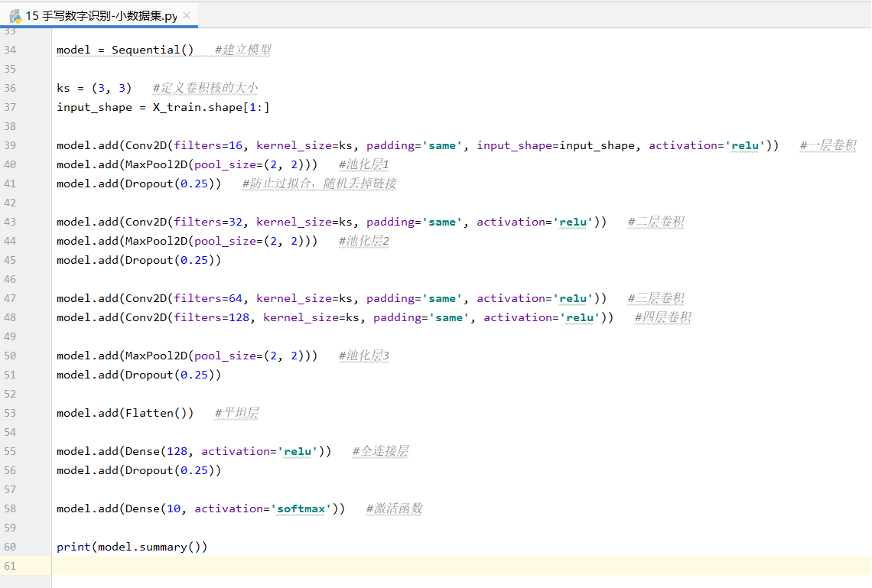Viewport: 872px width, 588px height.
Task: Click 'filters=128' in Conv2D line
Action: pyautogui.click(x=211, y=317)
